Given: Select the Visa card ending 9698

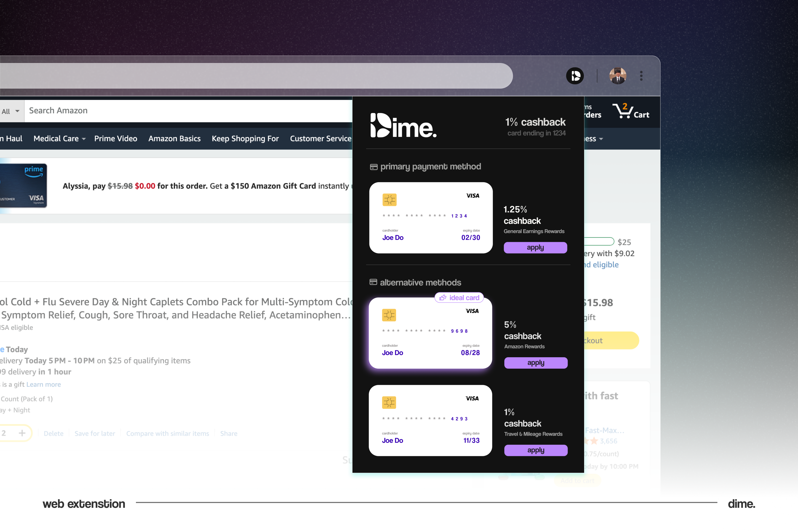Looking at the screenshot, I should coord(430,333).
